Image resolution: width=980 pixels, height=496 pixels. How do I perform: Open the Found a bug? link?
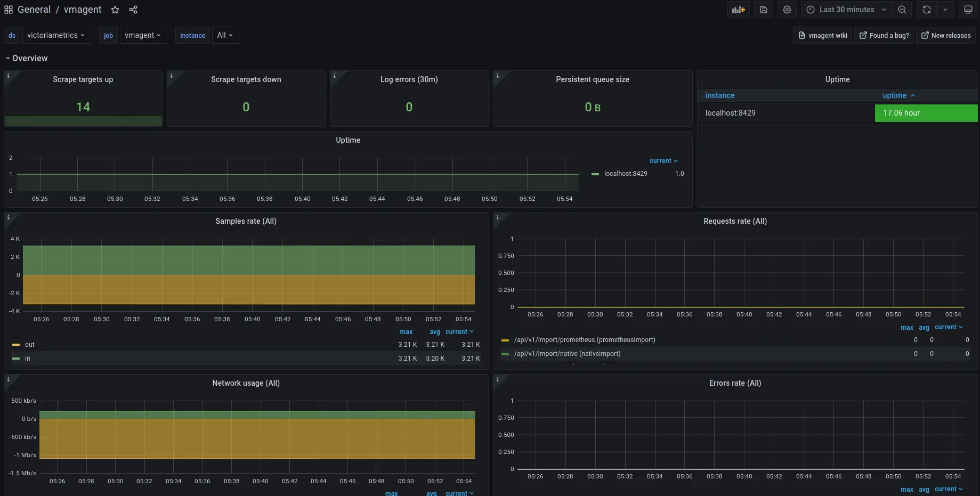(884, 36)
